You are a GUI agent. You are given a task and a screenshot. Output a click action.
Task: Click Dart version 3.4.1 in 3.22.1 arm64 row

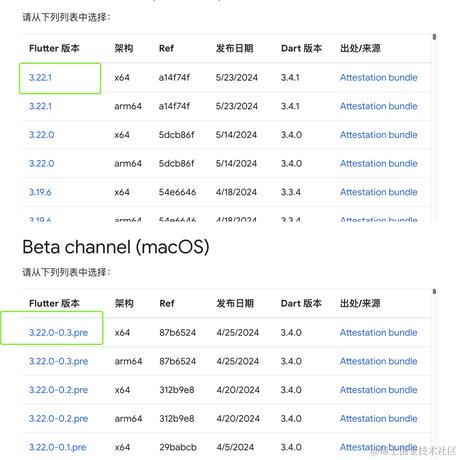(290, 106)
